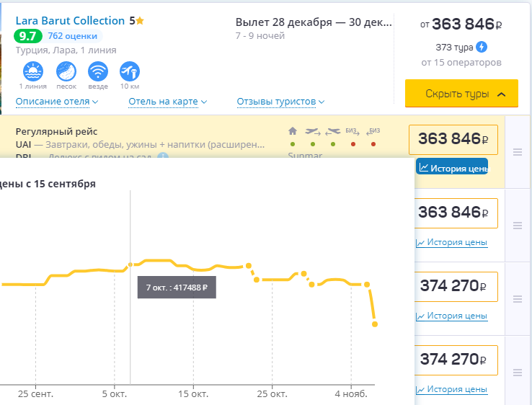Click highlighted История цены button in first row
532x405 pixels.
point(452,167)
